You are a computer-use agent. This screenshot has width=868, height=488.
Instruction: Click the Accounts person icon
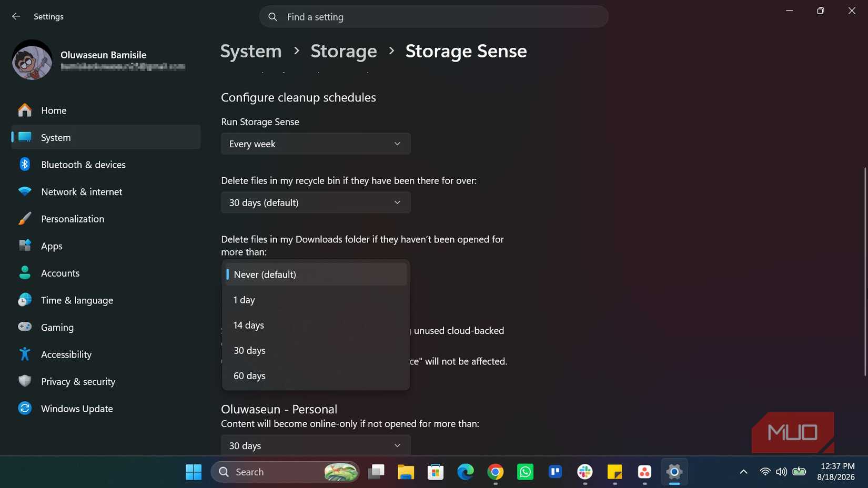[25, 272]
